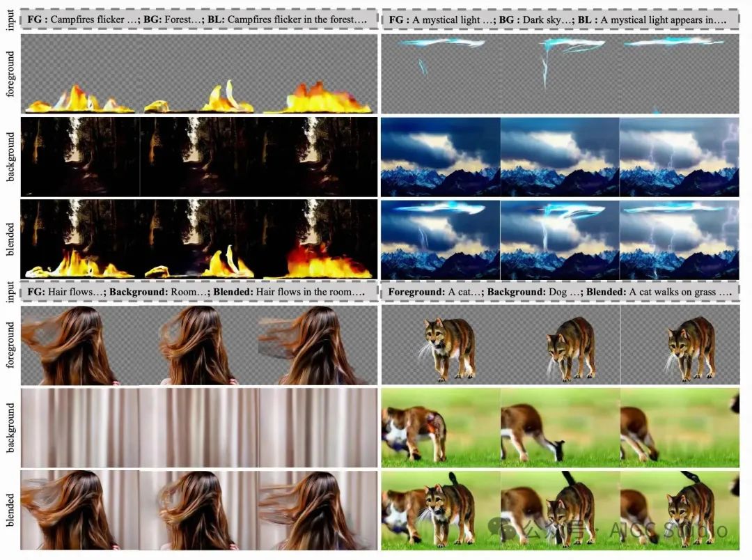
Task: Select the hair foreground strip on transparent background
Action: (x=199, y=345)
